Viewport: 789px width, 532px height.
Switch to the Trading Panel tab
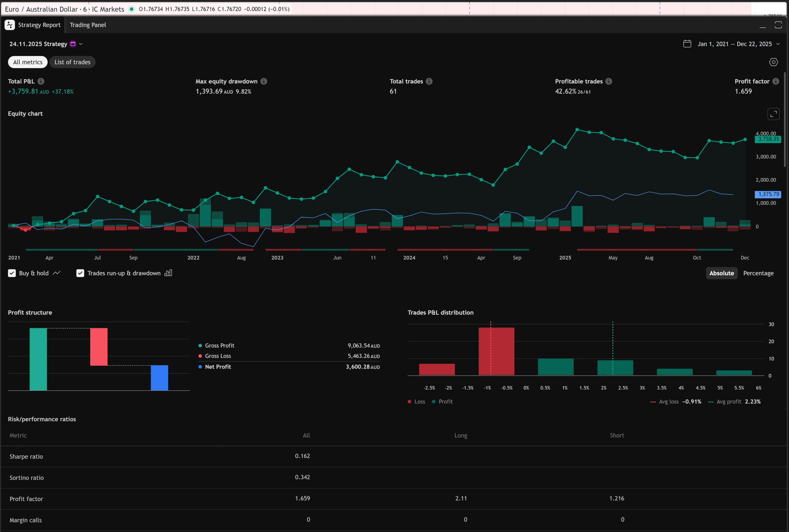click(88, 25)
